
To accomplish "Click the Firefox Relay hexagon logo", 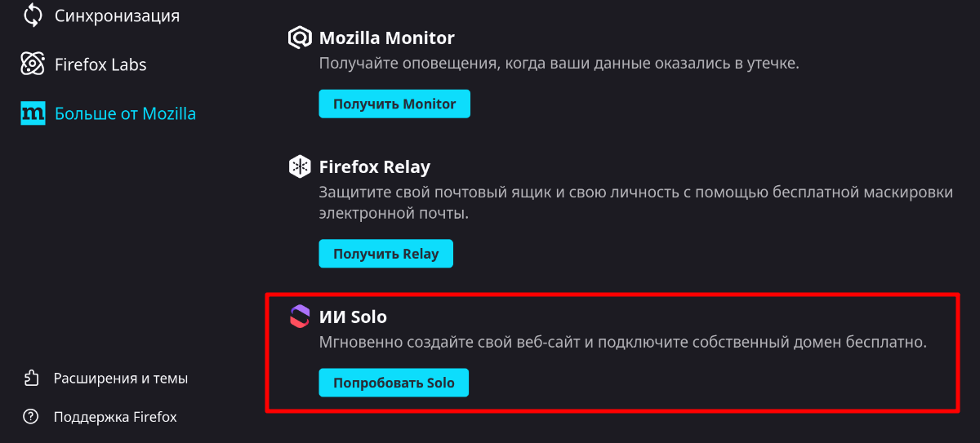I will pos(300,167).
